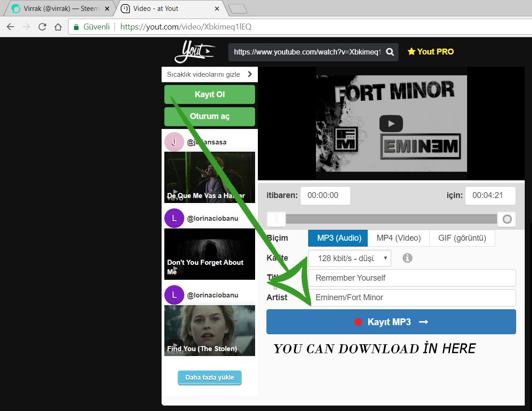Image resolution: width=532 pixels, height=411 pixels.
Task: Click the itibaren start time field
Action: pos(325,195)
